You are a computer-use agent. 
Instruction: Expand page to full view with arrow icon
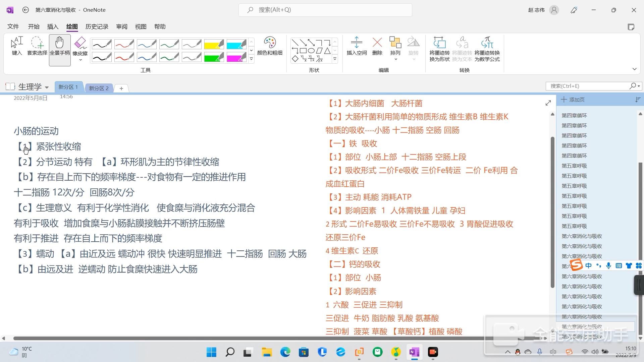[x=548, y=103]
